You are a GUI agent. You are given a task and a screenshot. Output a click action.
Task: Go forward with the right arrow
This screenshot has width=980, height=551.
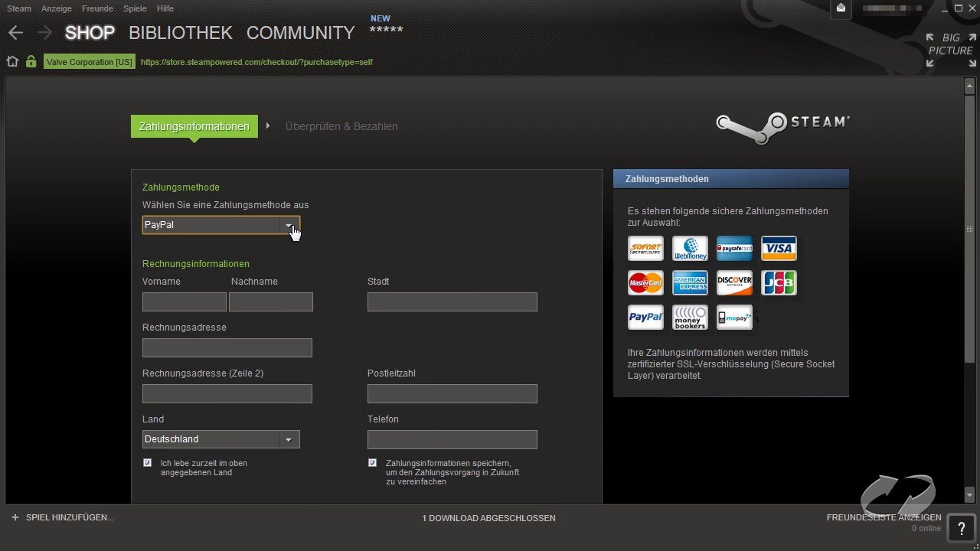(44, 33)
